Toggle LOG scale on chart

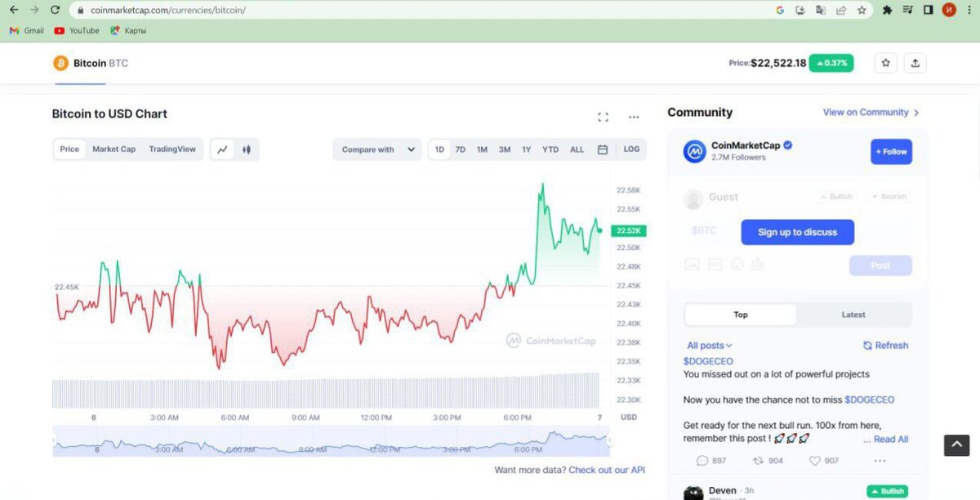click(631, 150)
